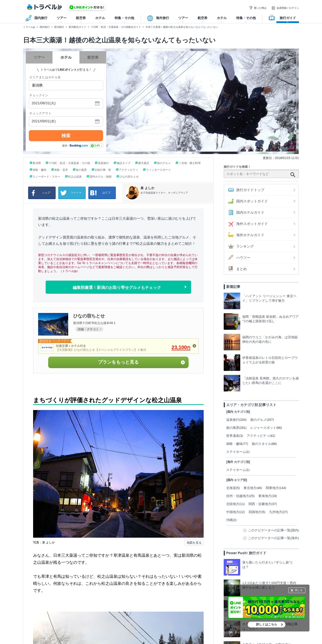Expand the 国内旅行 航空券 menu
Viewport: 322px width, 644px height.
point(81,18)
